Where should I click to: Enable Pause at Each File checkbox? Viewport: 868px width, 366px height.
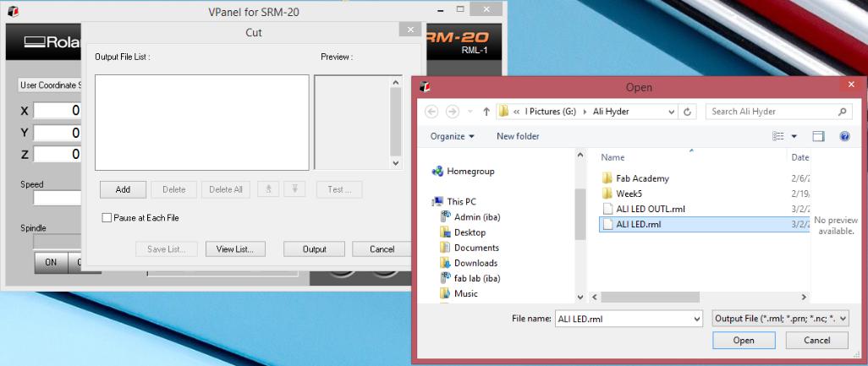[107, 218]
